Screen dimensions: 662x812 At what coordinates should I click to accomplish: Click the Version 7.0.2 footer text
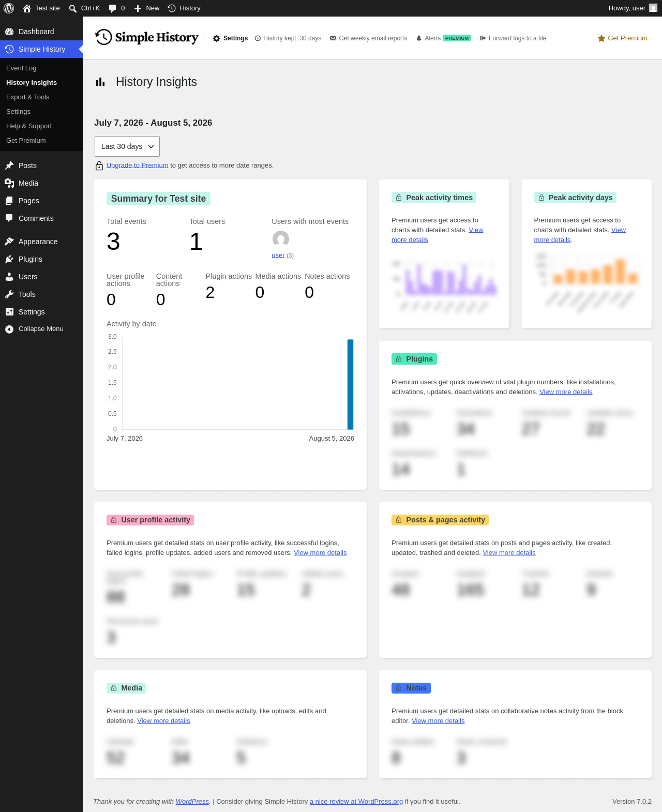[x=632, y=802]
